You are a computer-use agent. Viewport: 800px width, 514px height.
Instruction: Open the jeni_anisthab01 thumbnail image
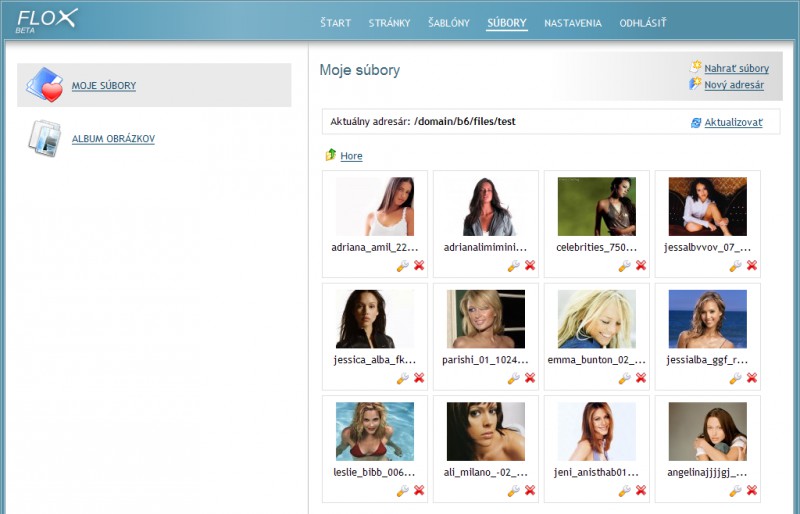pyautogui.click(x=596, y=431)
